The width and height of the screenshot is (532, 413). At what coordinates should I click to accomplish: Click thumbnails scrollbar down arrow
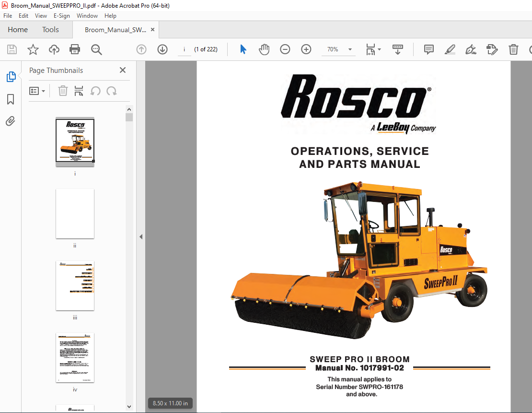point(129,407)
